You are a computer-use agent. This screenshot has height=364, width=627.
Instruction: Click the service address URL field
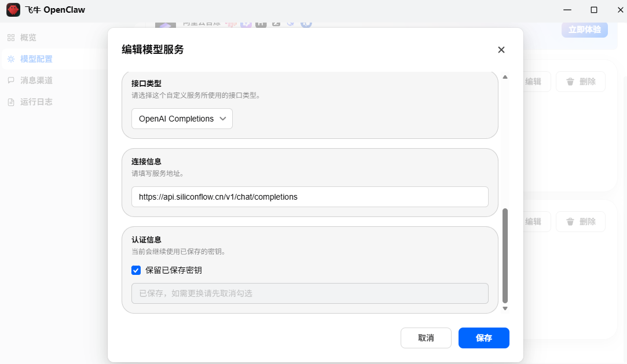[x=310, y=197]
